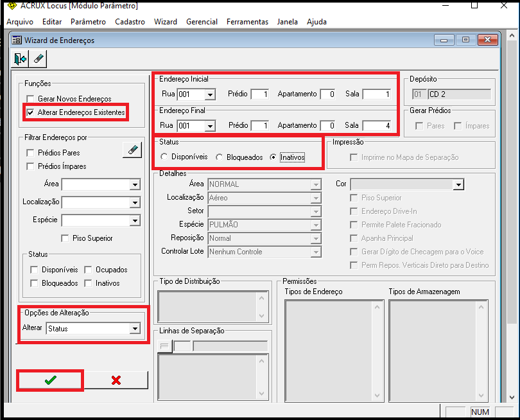The height and width of the screenshot is (420, 520).
Task: Select the Inativos status radio button
Action: 273,157
